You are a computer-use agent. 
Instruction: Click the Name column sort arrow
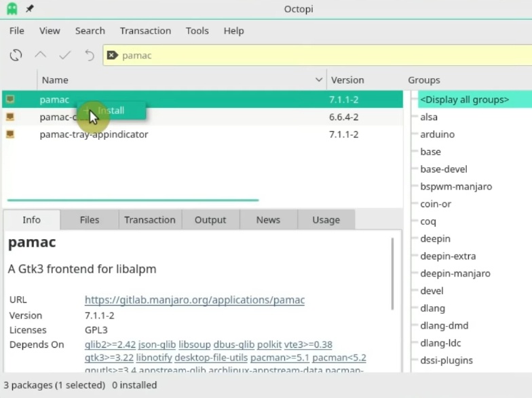click(319, 80)
